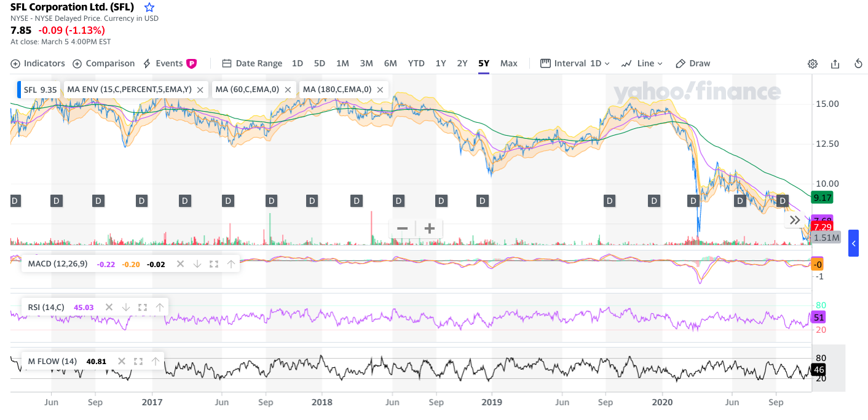
Task: Zoom out the chart with minus button
Action: point(403,228)
